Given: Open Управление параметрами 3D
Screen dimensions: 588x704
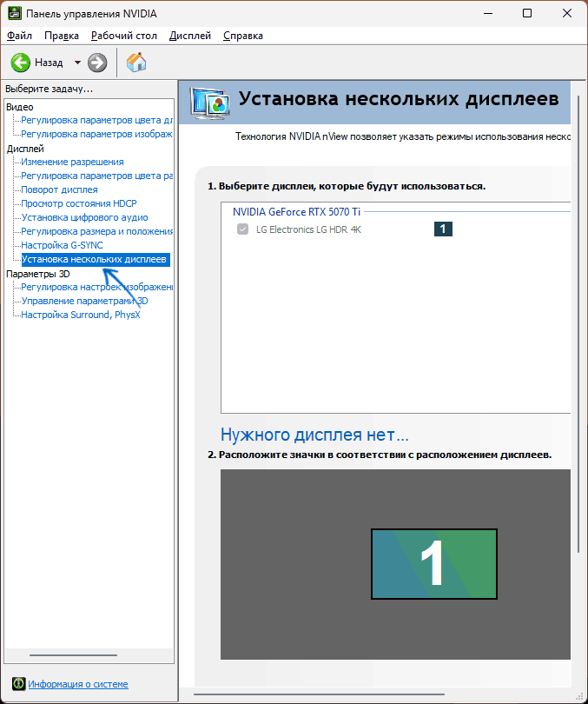Looking at the screenshot, I should [x=85, y=301].
